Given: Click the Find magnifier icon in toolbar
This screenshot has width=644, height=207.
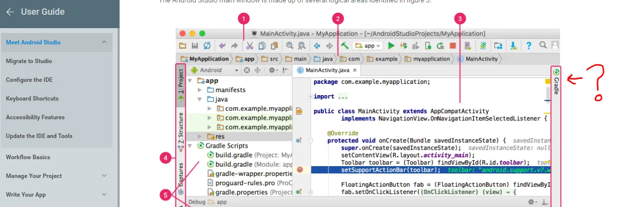Looking at the screenshot, I should point(289,46).
